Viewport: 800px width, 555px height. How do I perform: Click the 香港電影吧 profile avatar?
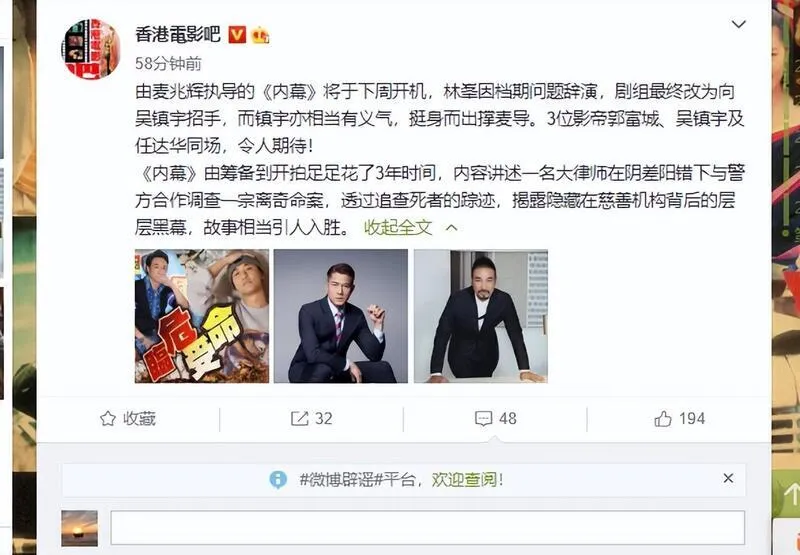pos(91,49)
